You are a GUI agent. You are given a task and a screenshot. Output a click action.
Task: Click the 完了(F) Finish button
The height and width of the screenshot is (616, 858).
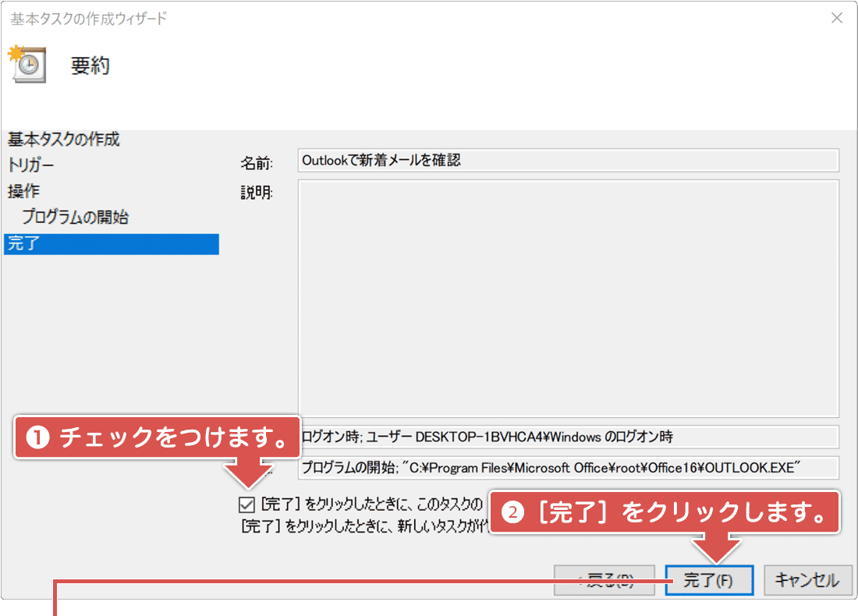tap(708, 579)
